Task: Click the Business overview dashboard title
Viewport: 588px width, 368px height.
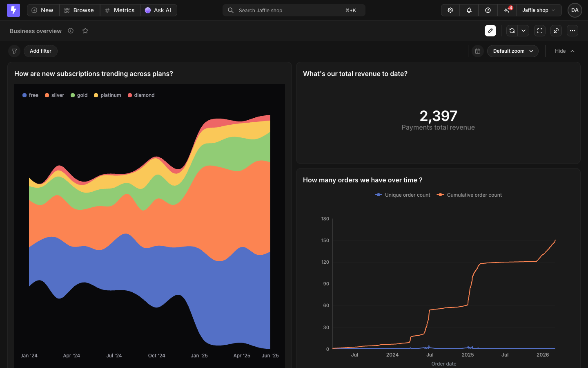Action: [36, 31]
